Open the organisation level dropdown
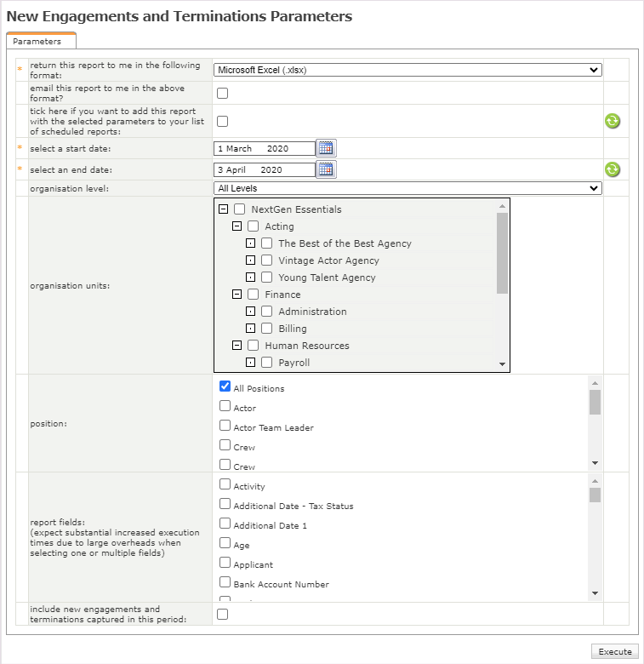Image resolution: width=644 pixels, height=664 pixels. (407, 188)
